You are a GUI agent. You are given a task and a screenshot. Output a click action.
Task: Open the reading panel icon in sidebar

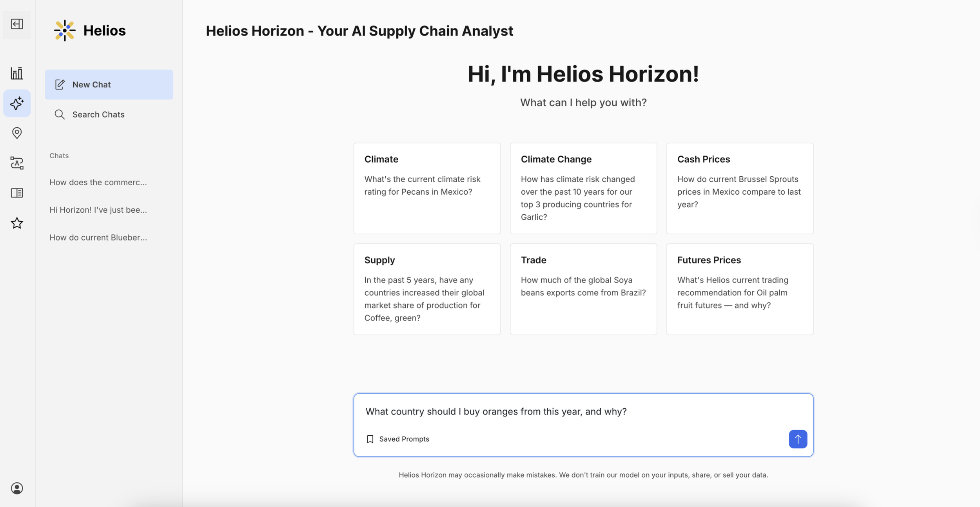tap(17, 193)
